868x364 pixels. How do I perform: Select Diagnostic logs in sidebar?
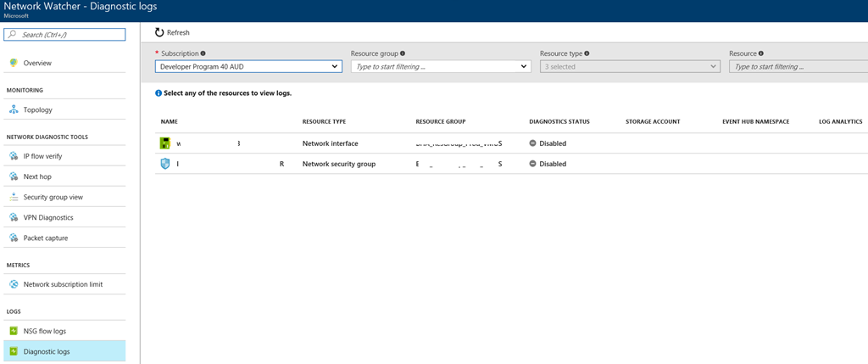[47, 351]
